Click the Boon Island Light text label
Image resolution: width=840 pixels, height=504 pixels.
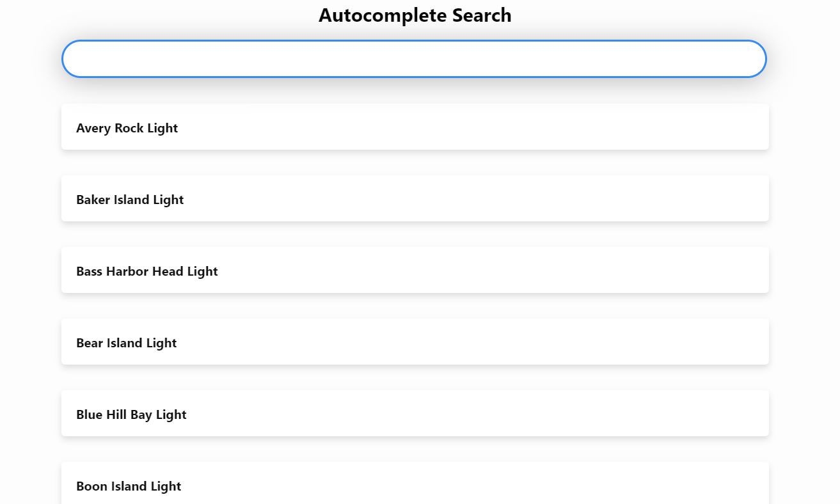point(129,486)
